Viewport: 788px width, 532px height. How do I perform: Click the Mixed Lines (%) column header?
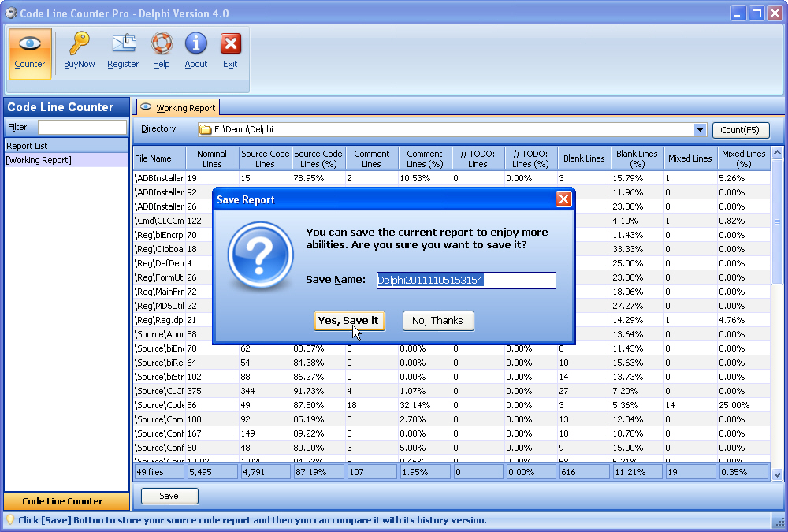tap(743, 158)
